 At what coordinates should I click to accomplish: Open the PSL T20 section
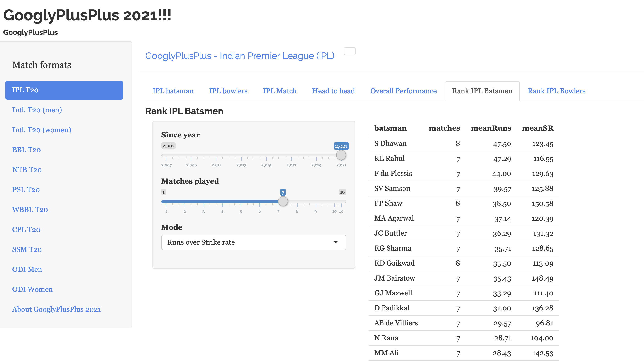click(x=26, y=190)
